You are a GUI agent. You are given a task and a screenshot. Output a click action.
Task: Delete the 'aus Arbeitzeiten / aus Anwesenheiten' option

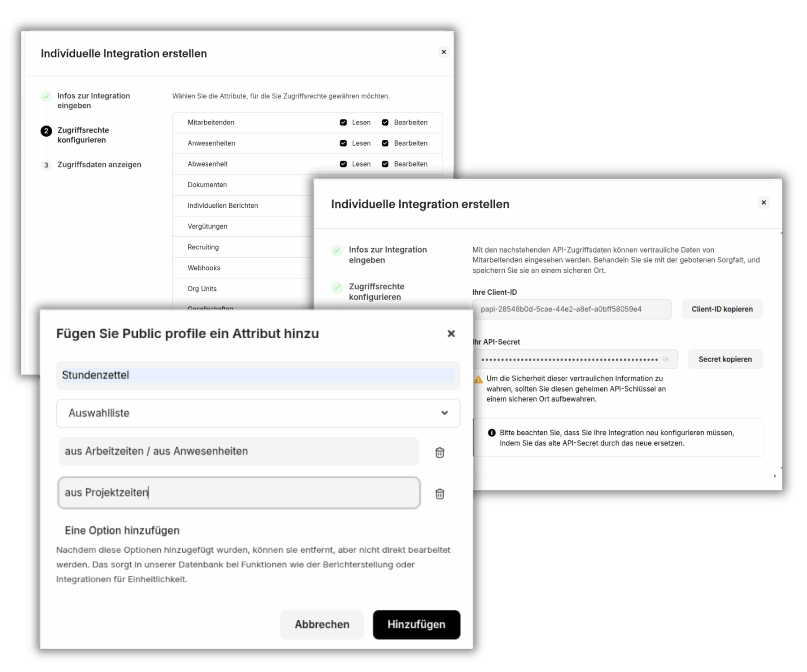coord(440,452)
